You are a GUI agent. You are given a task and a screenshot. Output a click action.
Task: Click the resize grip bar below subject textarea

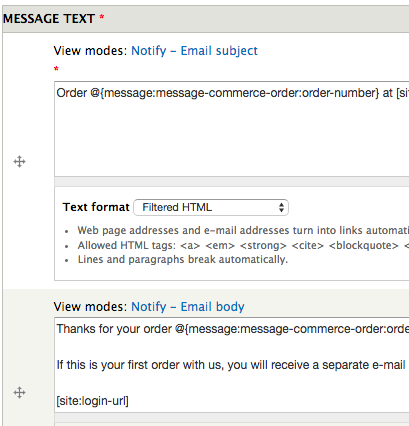point(232,181)
